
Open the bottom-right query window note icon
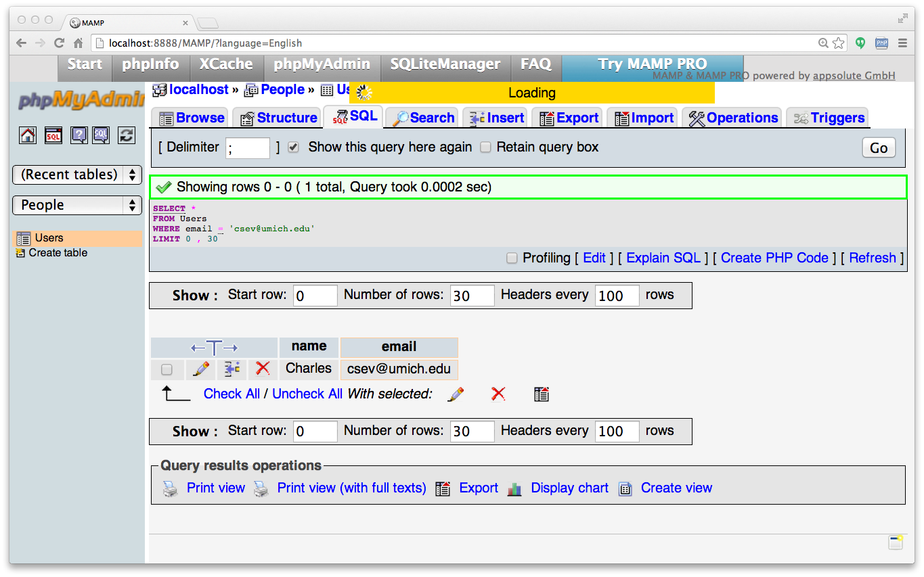pos(896,543)
